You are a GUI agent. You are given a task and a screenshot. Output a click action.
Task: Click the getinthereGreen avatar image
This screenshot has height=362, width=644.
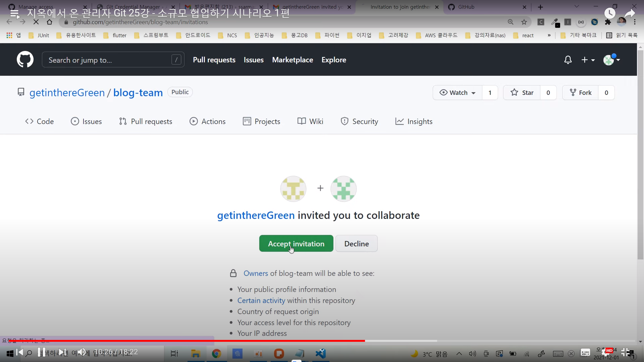293,189
